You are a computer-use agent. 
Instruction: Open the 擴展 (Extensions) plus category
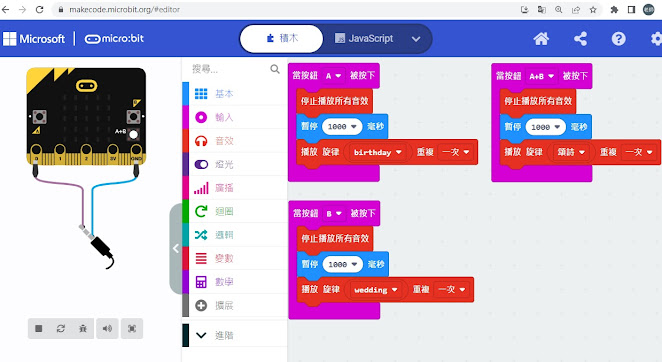235,305
